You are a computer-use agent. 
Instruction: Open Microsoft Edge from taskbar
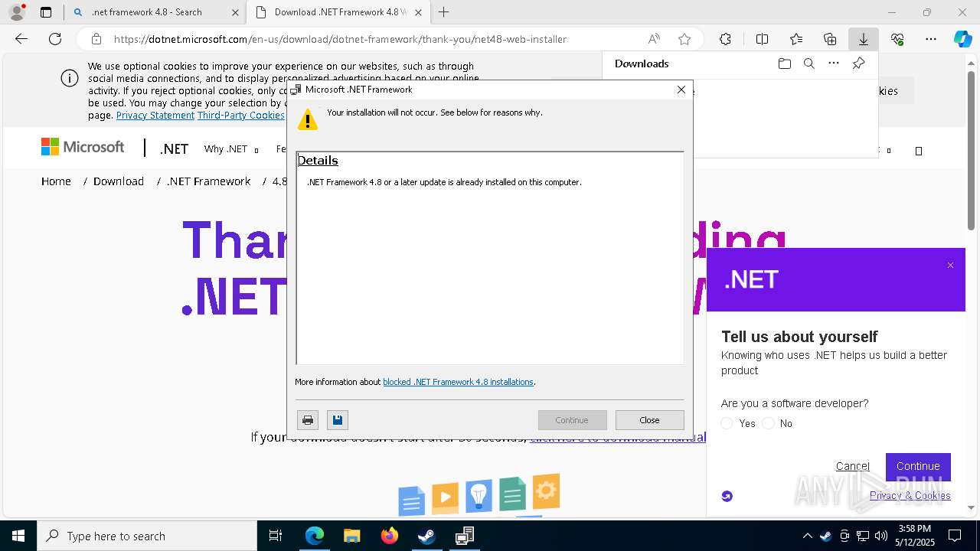pos(315,536)
